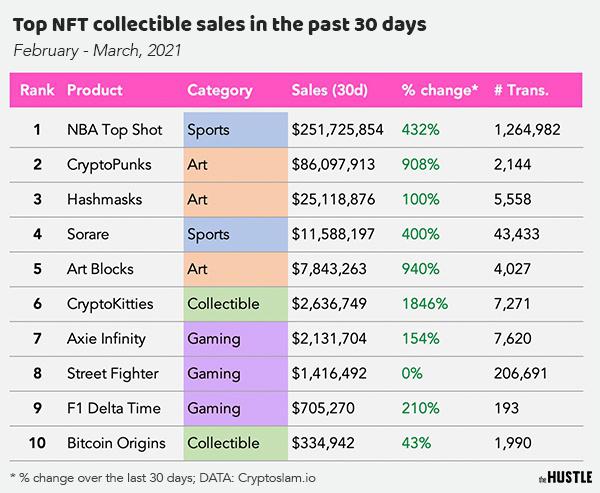Click the Rank column header
The height and width of the screenshot is (493, 600).
click(x=37, y=91)
